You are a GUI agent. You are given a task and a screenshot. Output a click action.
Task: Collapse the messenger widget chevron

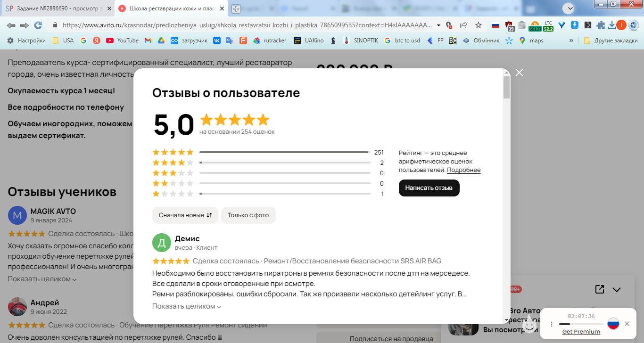tap(616, 289)
